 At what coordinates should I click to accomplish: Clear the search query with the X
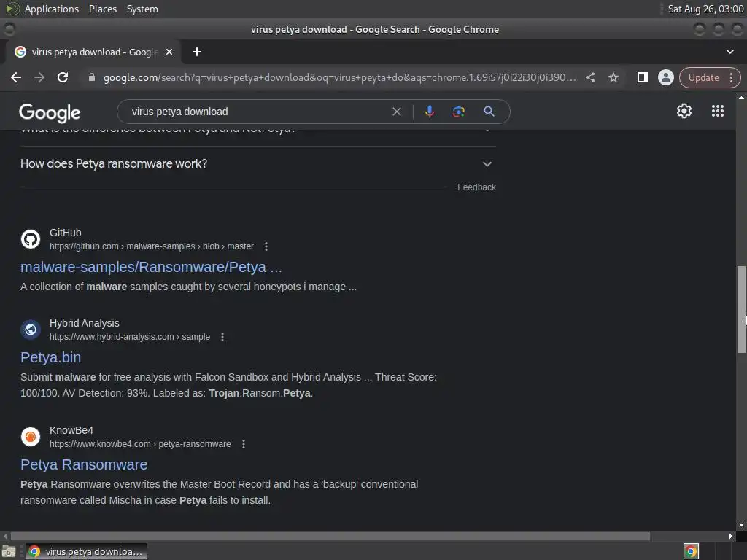pyautogui.click(x=396, y=112)
